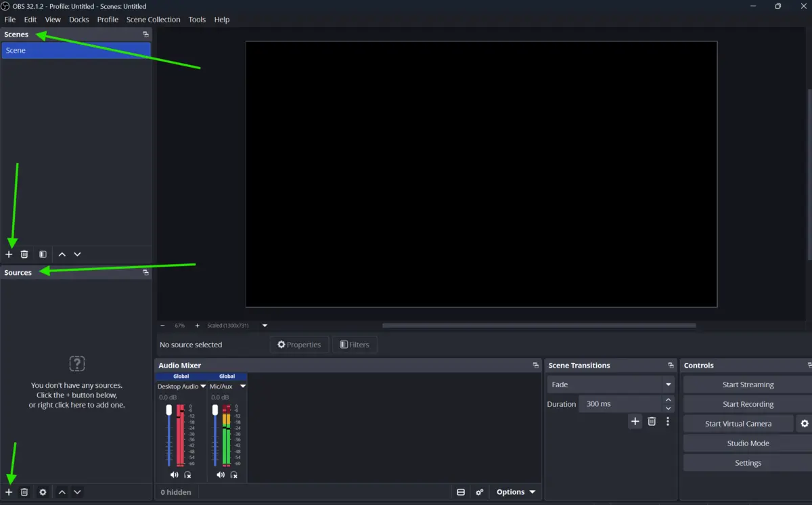This screenshot has width=812, height=505.
Task: Move the scene up with the Scenes up arrow
Action: click(62, 255)
